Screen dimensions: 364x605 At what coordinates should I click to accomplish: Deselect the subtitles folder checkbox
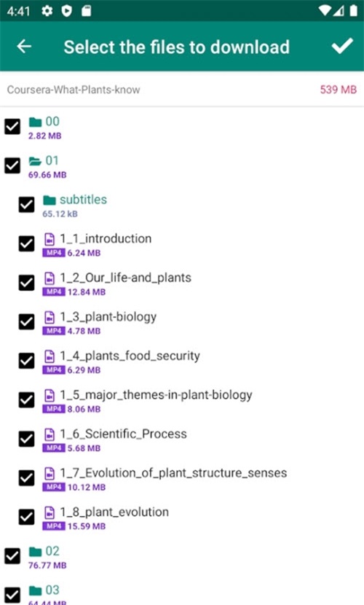coord(27,205)
